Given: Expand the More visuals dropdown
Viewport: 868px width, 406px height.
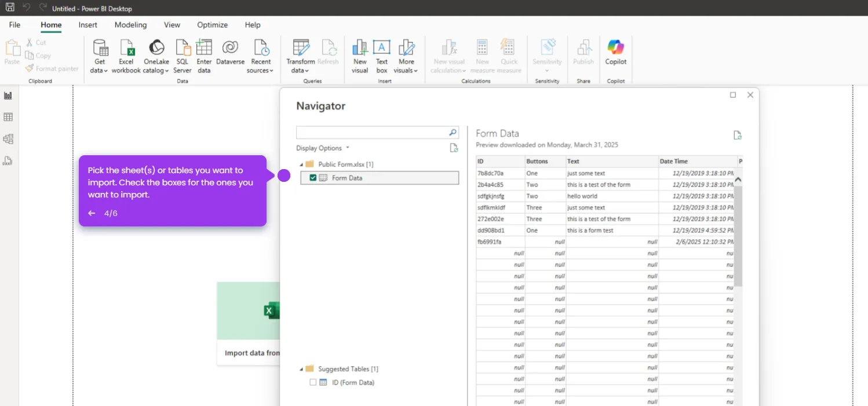Looking at the screenshot, I should pyautogui.click(x=406, y=57).
